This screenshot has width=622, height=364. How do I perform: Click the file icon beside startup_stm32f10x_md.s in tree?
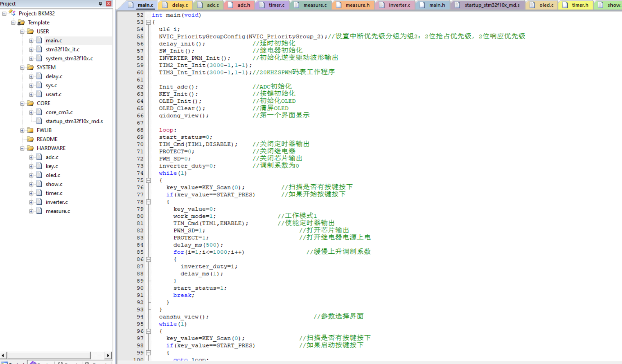point(39,121)
